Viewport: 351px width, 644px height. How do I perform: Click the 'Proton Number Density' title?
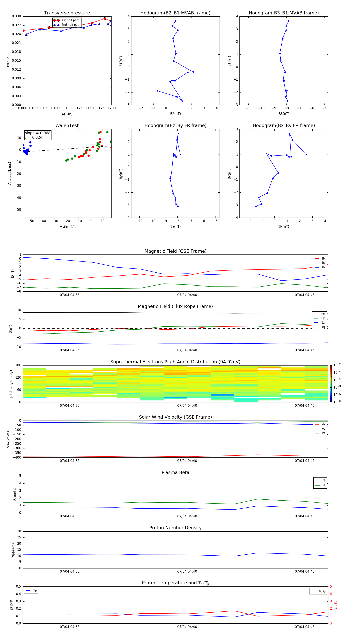point(175,528)
